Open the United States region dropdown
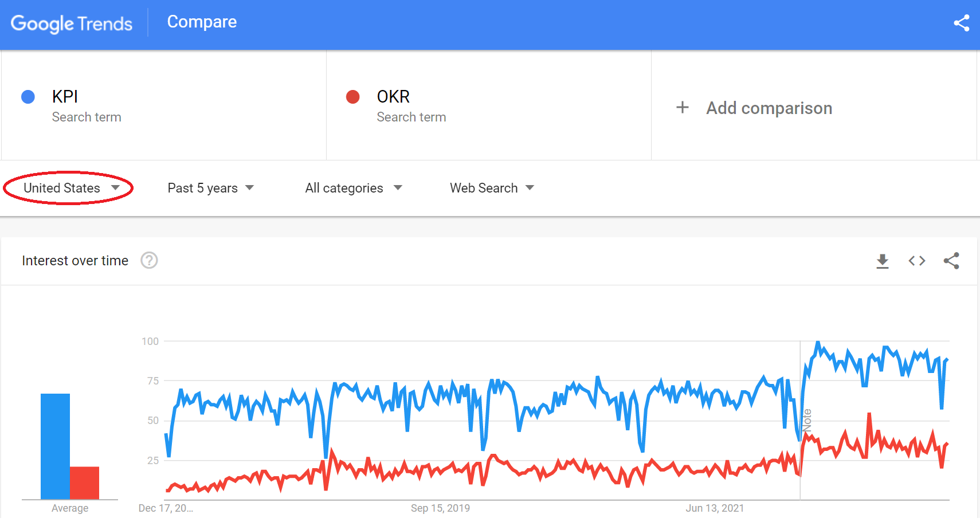Image resolution: width=980 pixels, height=522 pixels. click(71, 188)
